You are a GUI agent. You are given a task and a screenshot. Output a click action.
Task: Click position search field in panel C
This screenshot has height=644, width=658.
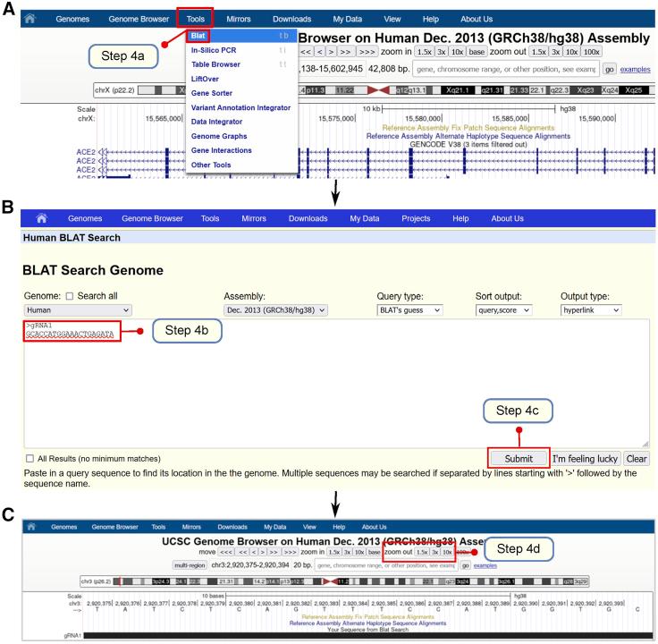386,565
